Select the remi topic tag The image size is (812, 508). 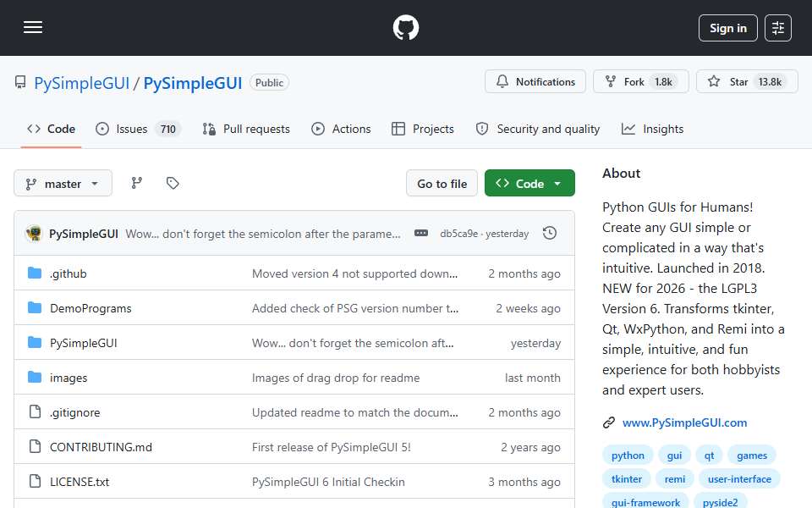(x=675, y=479)
